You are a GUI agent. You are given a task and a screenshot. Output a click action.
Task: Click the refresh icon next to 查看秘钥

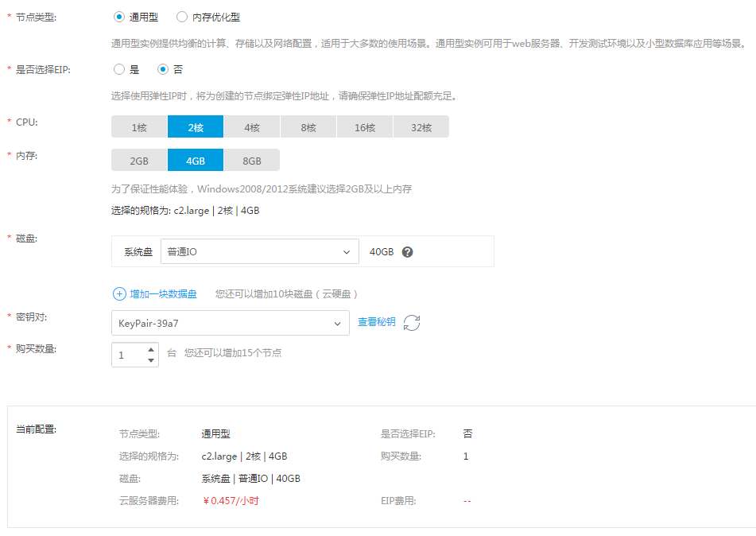point(411,323)
